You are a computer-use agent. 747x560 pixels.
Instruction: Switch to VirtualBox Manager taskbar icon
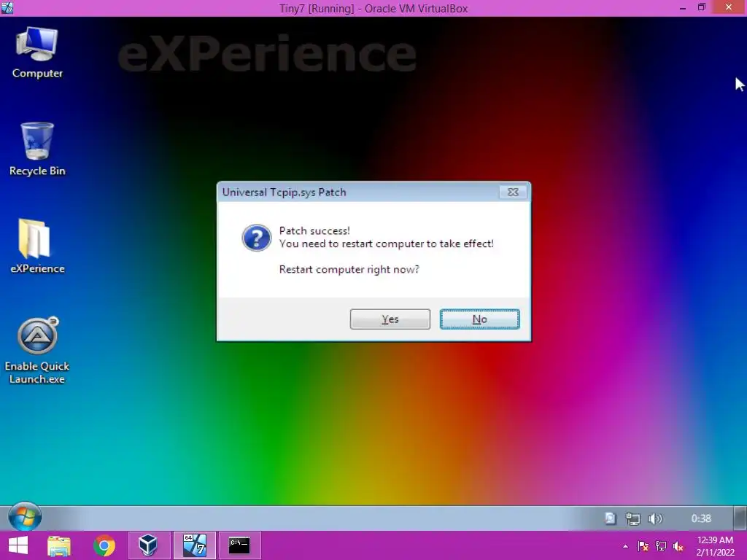149,545
